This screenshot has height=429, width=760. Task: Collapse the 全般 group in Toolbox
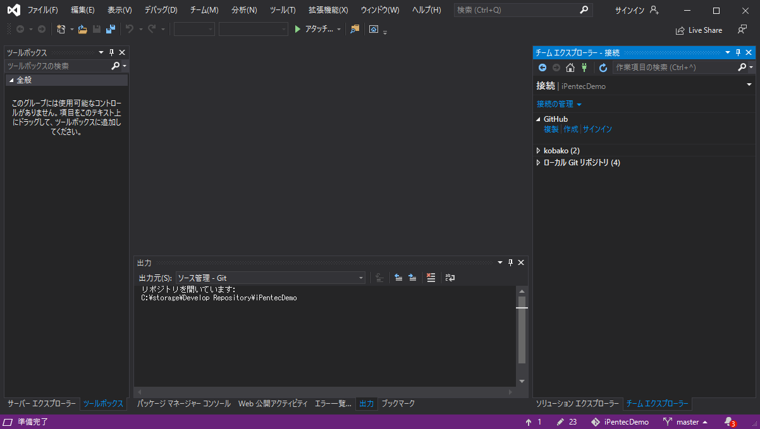pyautogui.click(x=12, y=80)
